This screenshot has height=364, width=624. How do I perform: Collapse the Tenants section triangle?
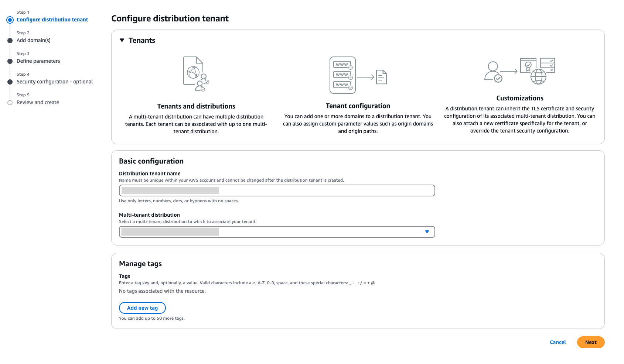click(122, 40)
